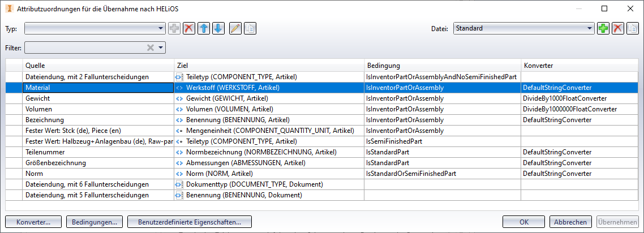Open the Filter dropdown arrow
The image size is (644, 233).
click(161, 48)
